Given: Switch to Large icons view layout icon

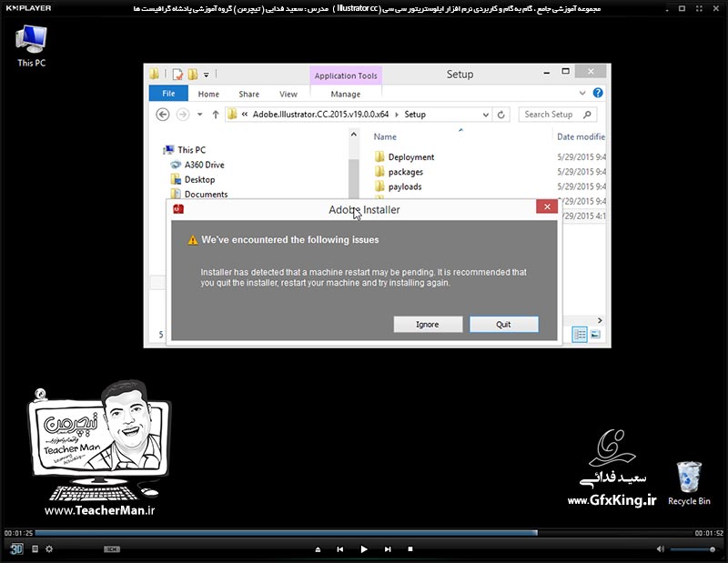Looking at the screenshot, I should [x=596, y=334].
